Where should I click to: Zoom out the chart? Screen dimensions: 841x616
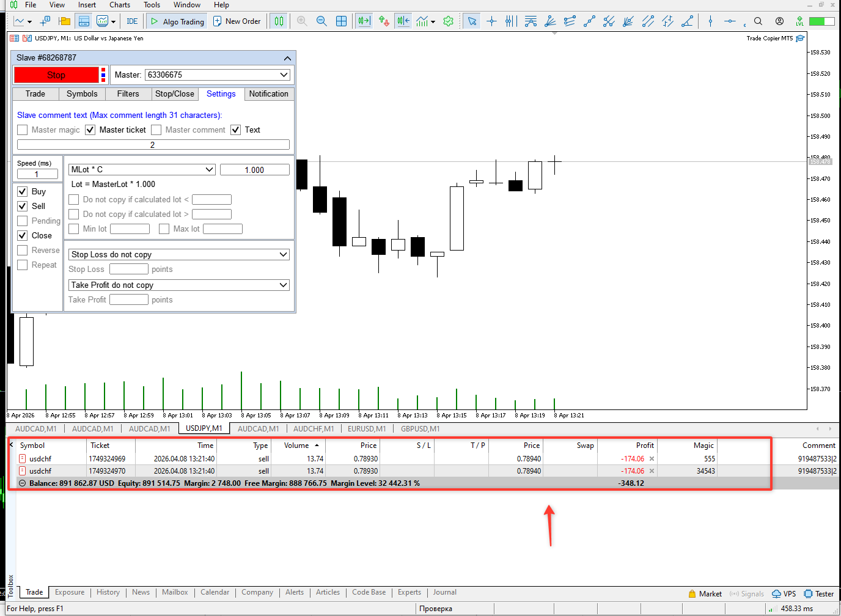pos(321,21)
